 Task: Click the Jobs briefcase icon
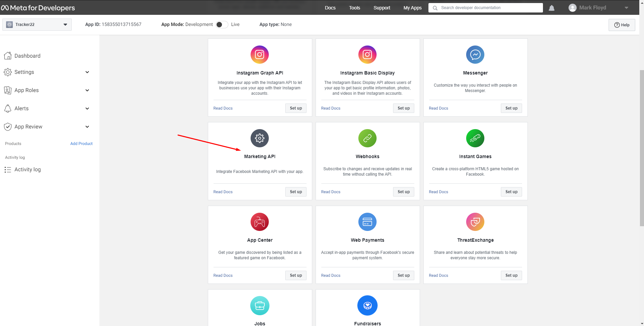[260, 305]
